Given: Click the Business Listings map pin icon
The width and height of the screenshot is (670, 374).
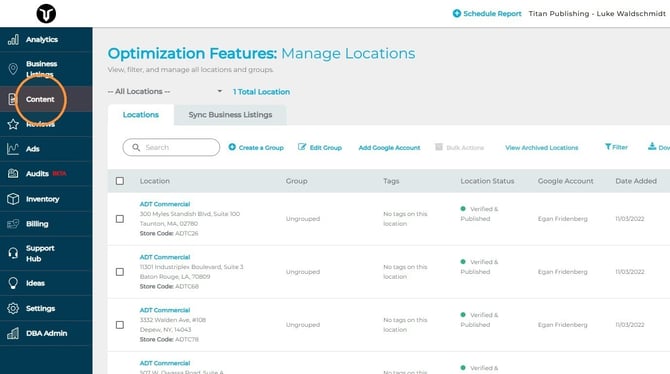Looking at the screenshot, I should 13,68.
